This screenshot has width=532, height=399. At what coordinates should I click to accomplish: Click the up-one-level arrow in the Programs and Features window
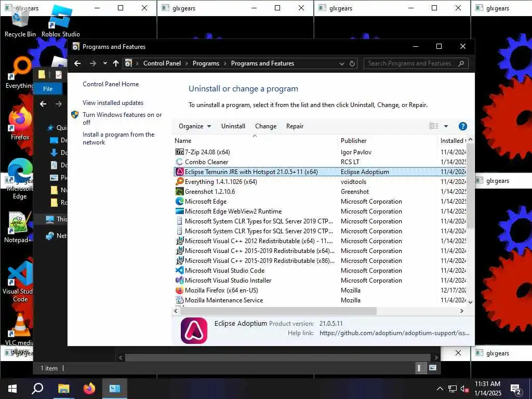coord(116,63)
